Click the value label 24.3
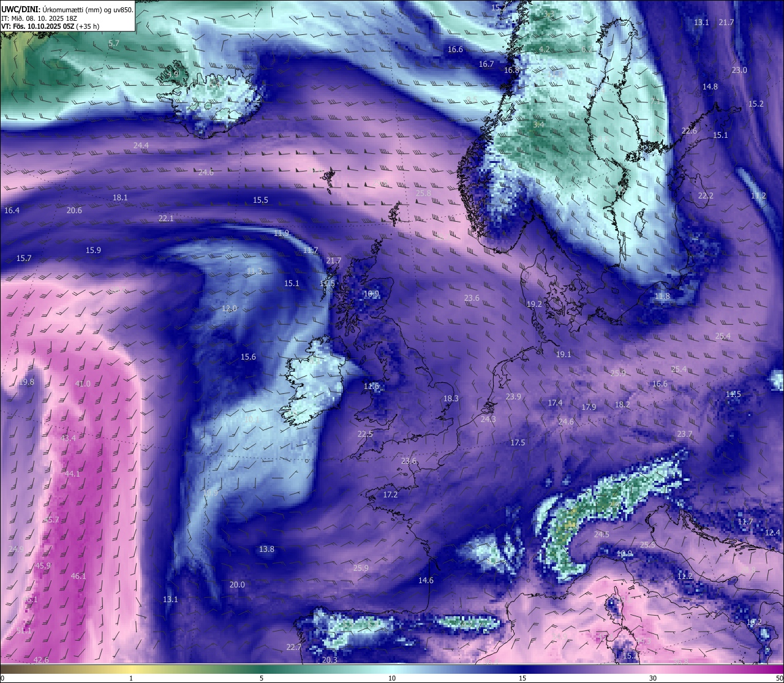 (488, 419)
